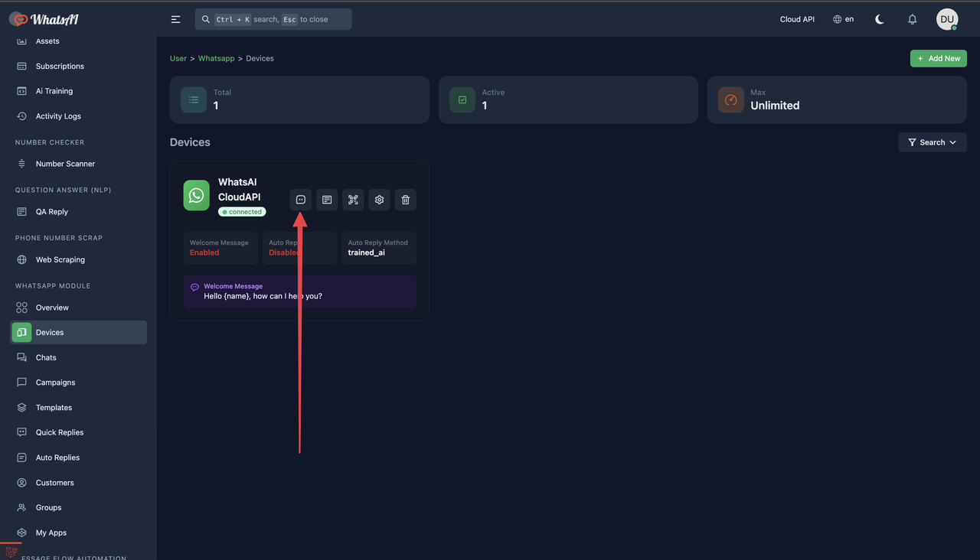Open My Apps in sidebar
Image resolution: width=980 pixels, height=560 pixels.
pos(78,532)
